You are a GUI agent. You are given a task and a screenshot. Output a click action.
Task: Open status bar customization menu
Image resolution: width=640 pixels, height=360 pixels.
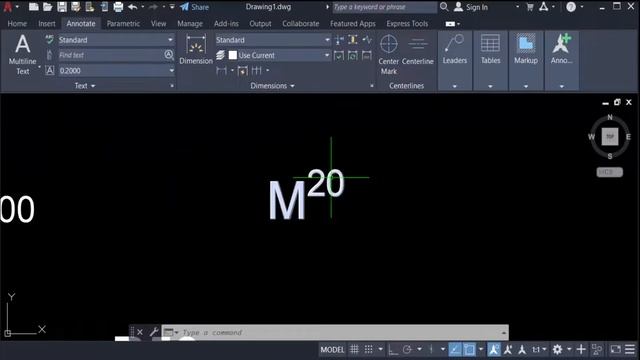[x=630, y=349]
